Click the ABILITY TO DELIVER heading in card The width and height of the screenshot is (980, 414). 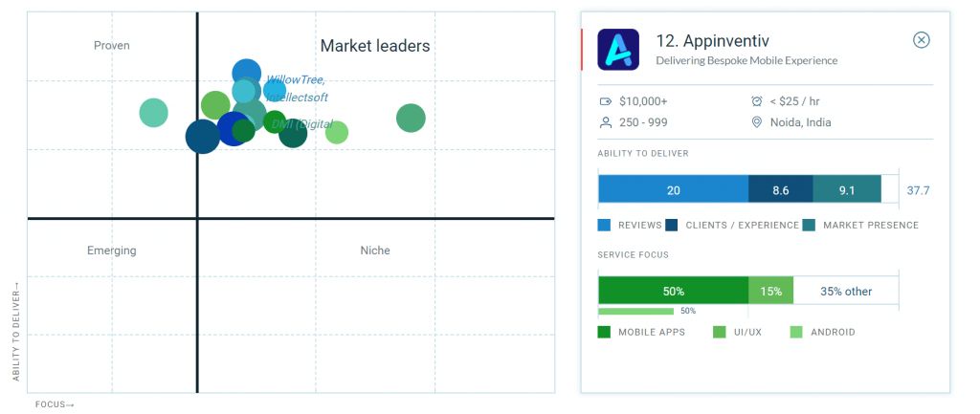[643, 154]
